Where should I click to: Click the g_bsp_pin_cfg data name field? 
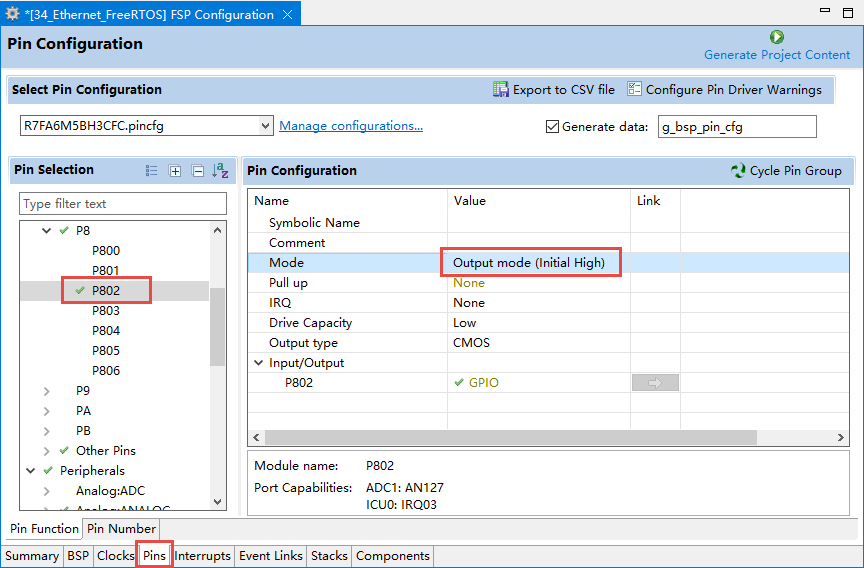pos(737,127)
